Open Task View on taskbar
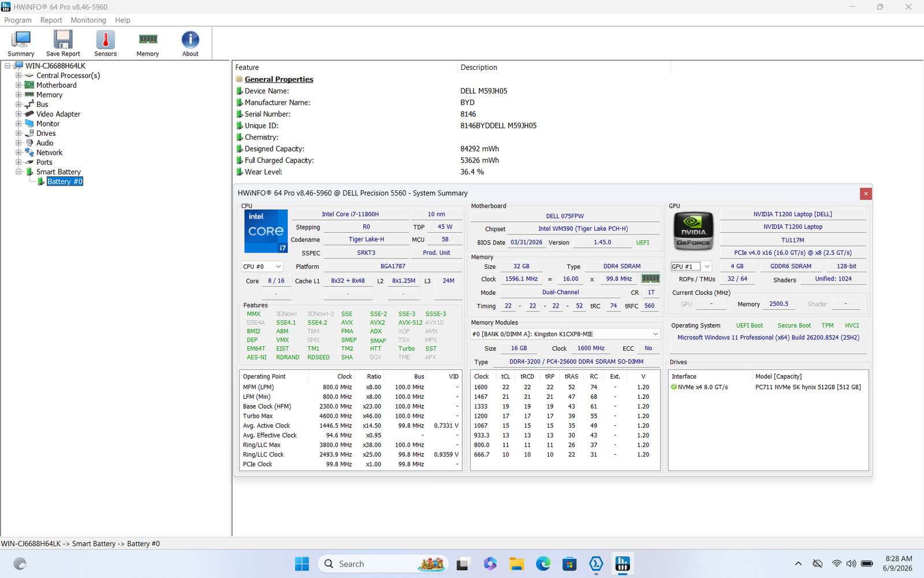 (463, 564)
